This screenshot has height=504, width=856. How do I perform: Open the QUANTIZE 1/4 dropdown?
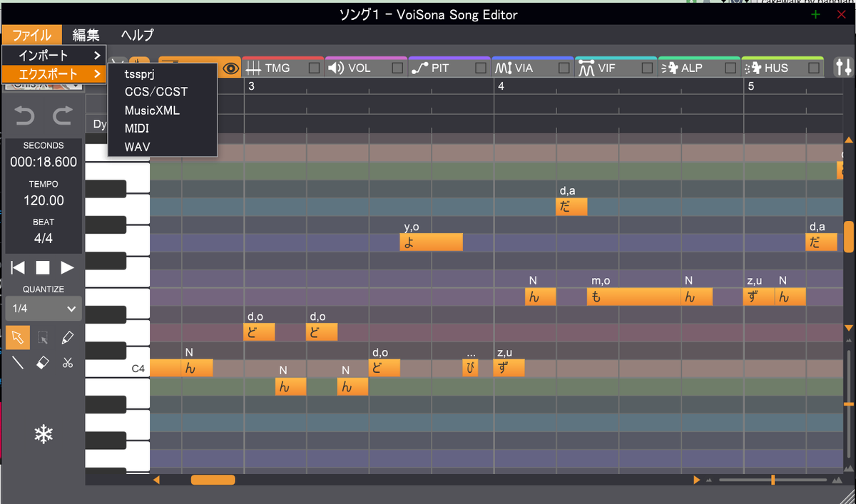[x=44, y=309]
